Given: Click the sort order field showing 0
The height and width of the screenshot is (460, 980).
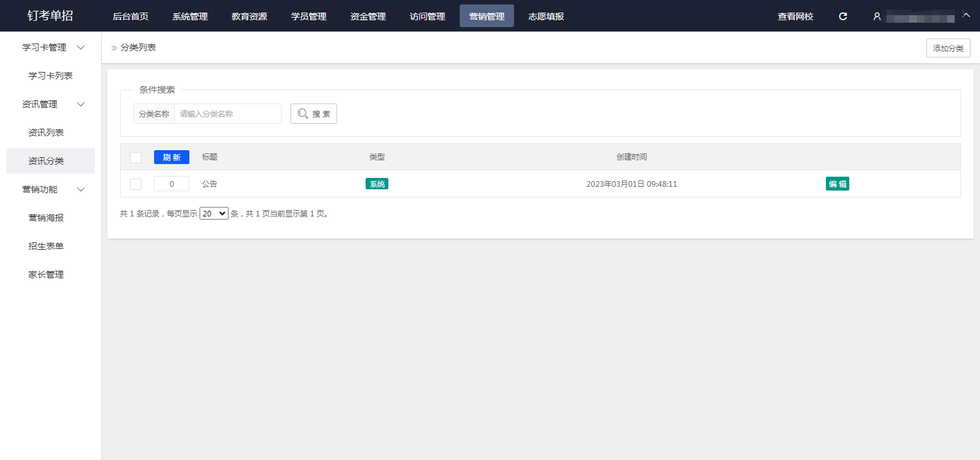Looking at the screenshot, I should (172, 184).
